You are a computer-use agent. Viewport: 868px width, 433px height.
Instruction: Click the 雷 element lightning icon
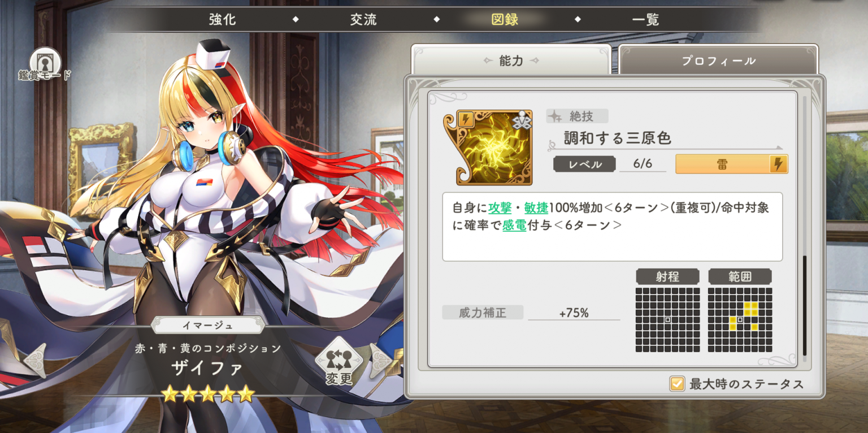(778, 164)
